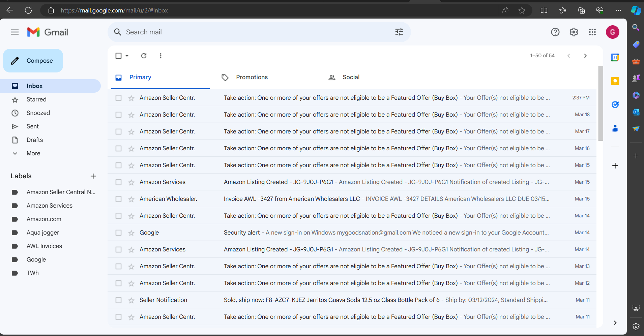Open the Google apps grid

[x=592, y=32]
